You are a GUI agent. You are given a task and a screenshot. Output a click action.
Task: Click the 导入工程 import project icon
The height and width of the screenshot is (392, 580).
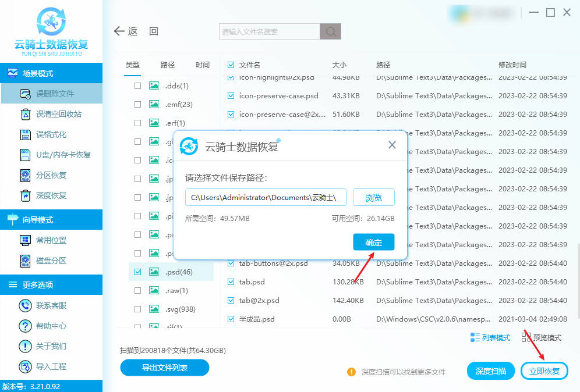(25, 366)
